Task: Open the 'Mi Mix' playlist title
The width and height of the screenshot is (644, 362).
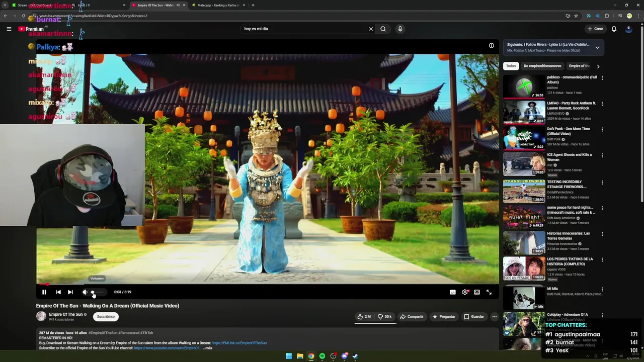Action: tap(552, 289)
